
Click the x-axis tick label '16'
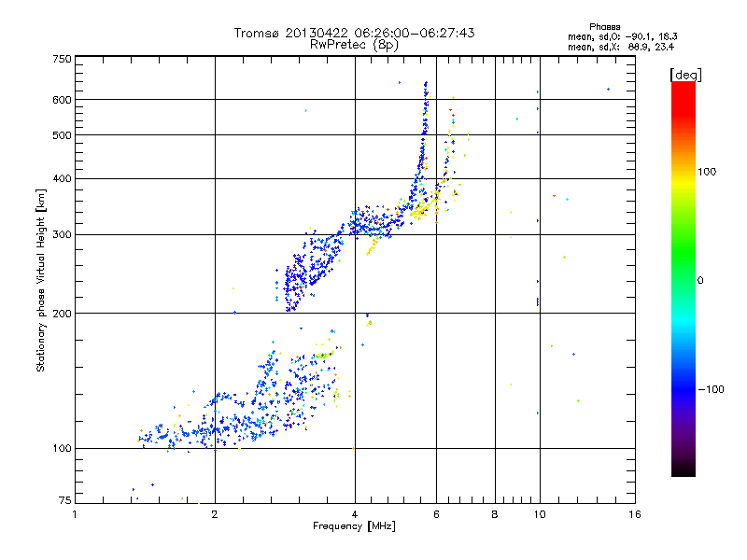[635, 514]
